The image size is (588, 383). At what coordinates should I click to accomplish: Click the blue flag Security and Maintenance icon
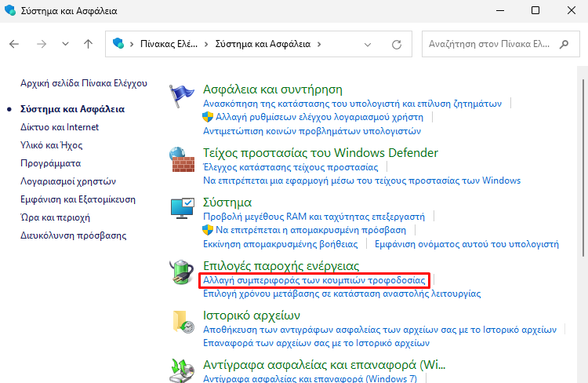click(182, 96)
